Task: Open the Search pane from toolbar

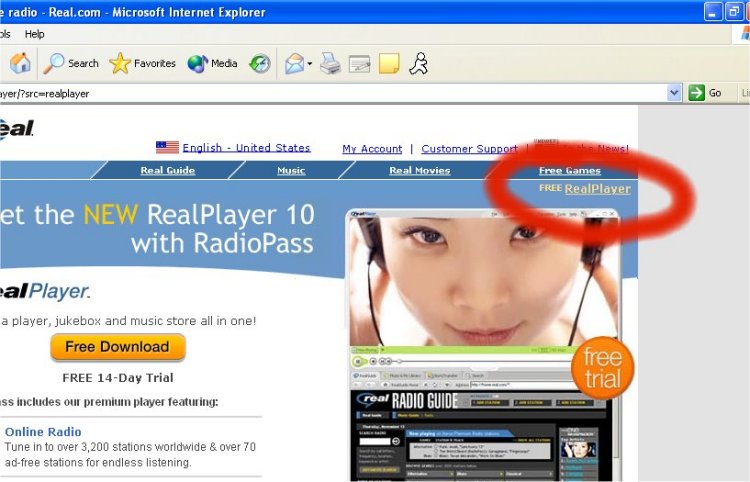Action: click(x=70, y=63)
